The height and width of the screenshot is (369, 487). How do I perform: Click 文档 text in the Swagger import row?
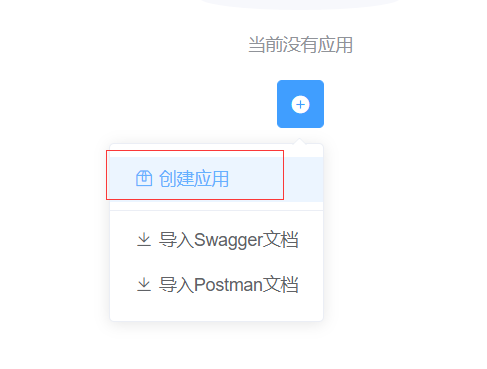point(280,240)
